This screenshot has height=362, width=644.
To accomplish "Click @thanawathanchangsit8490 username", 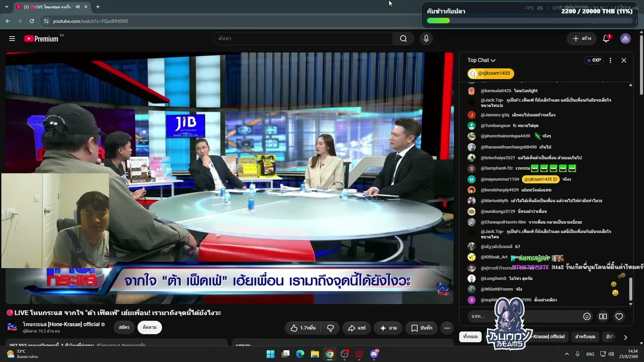I will point(509,147).
